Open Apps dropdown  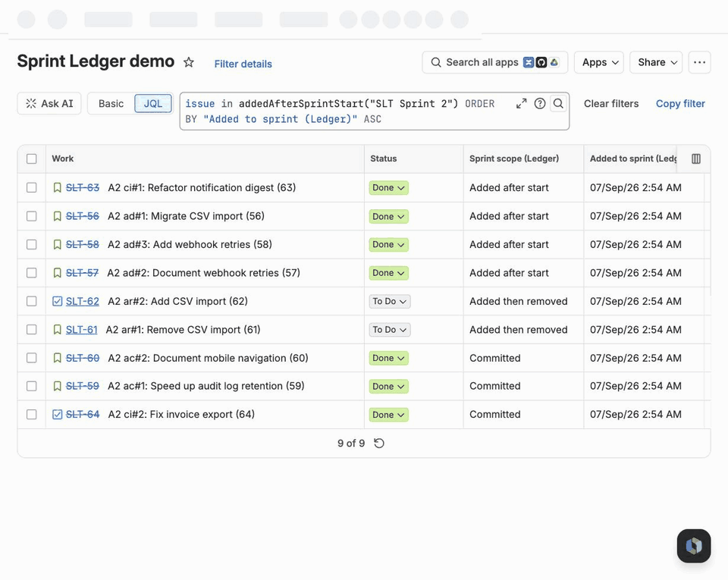(599, 62)
